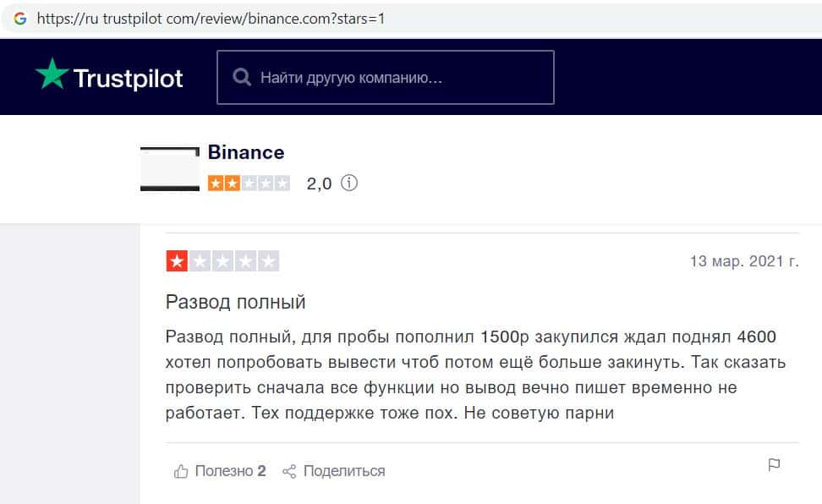Report the review with flag icon
This screenshot has width=822, height=504.
[x=773, y=464]
